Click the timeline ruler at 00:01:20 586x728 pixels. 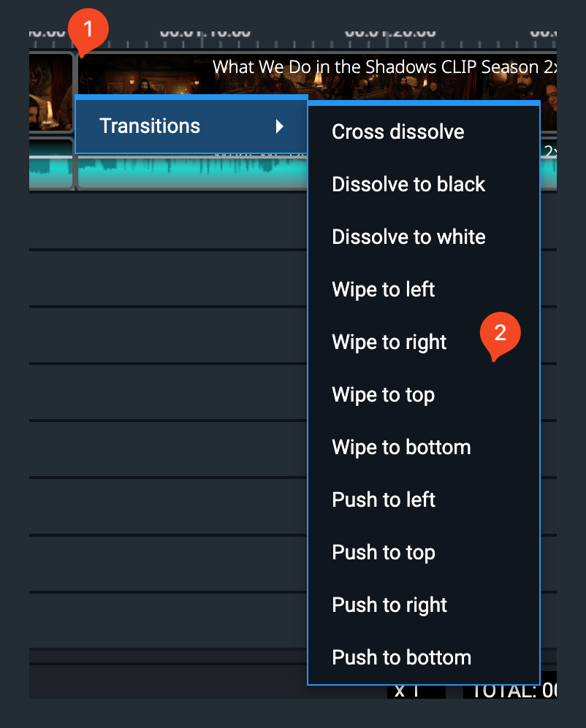[x=389, y=35]
